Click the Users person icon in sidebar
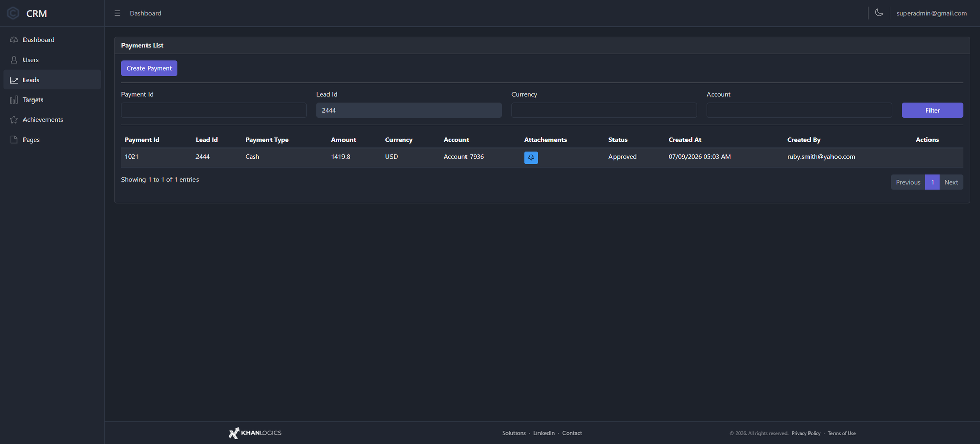This screenshot has height=444, width=980. pyautogui.click(x=14, y=60)
